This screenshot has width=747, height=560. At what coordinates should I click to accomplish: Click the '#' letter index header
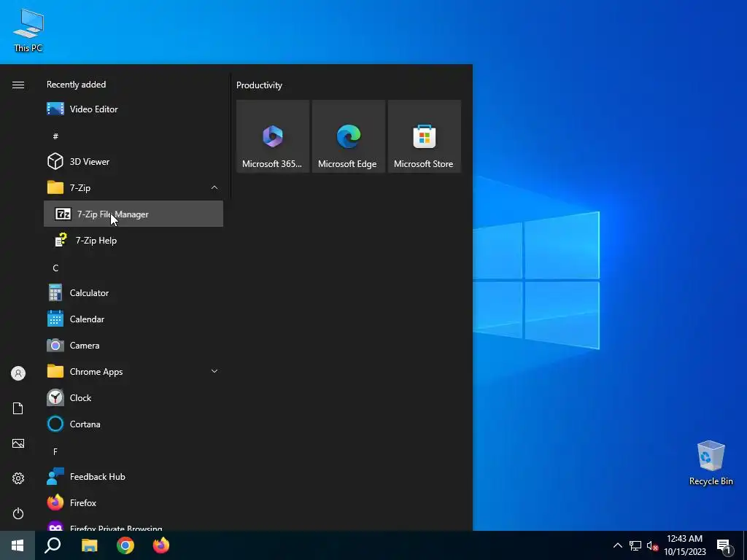(55, 136)
